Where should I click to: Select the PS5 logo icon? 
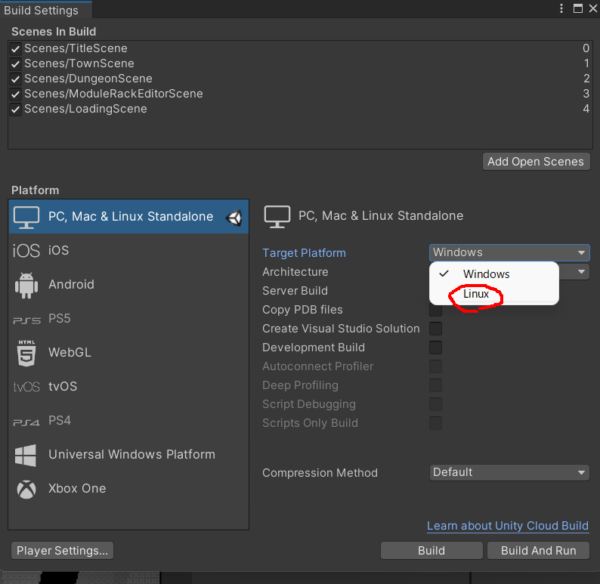(26, 320)
